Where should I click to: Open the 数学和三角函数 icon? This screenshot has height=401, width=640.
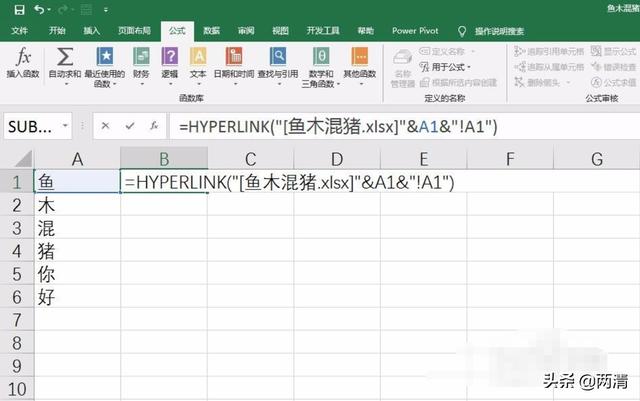click(321, 56)
